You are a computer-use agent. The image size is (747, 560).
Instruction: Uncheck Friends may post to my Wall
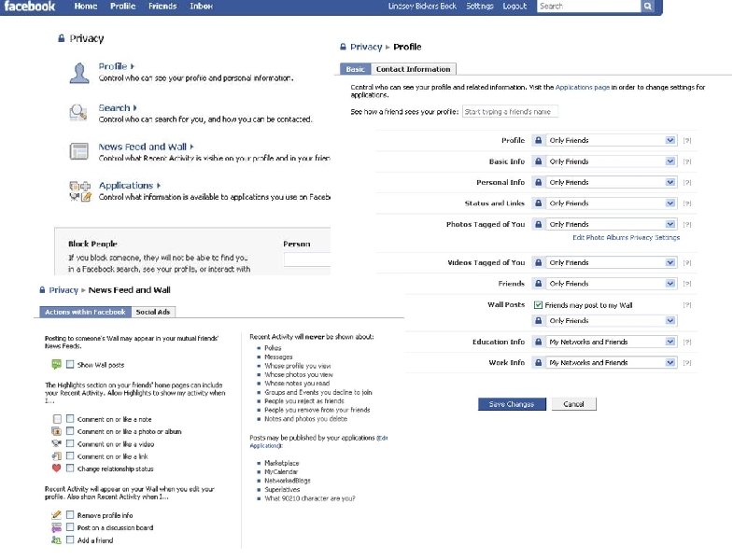point(539,305)
